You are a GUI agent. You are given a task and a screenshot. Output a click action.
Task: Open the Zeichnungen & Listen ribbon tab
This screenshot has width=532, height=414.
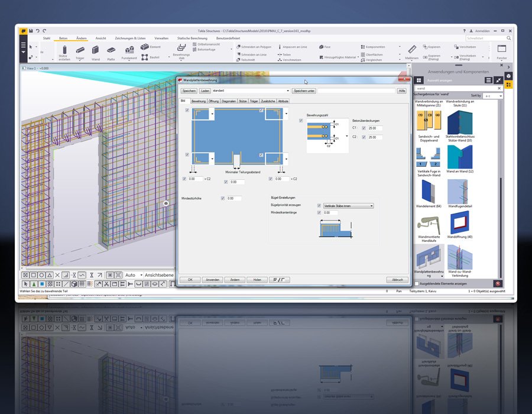[130, 38]
